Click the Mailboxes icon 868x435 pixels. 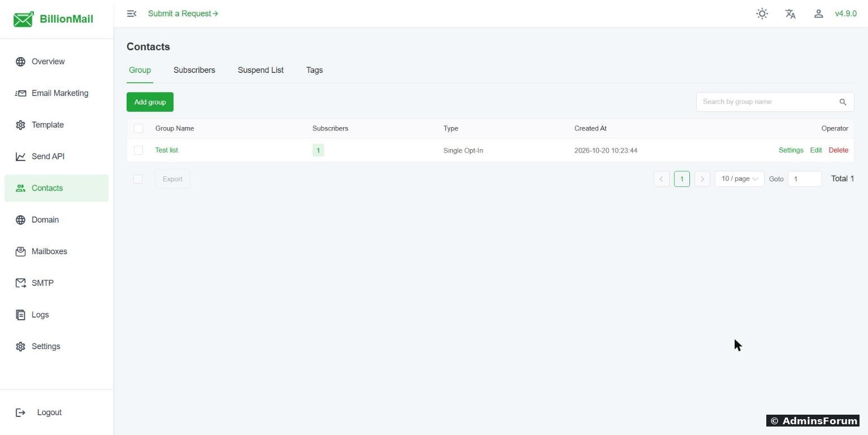20,251
